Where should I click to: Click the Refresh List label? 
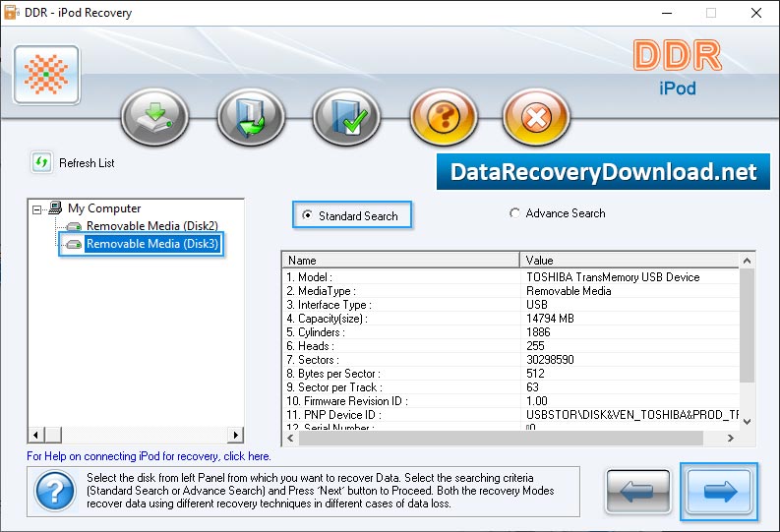[x=88, y=163]
